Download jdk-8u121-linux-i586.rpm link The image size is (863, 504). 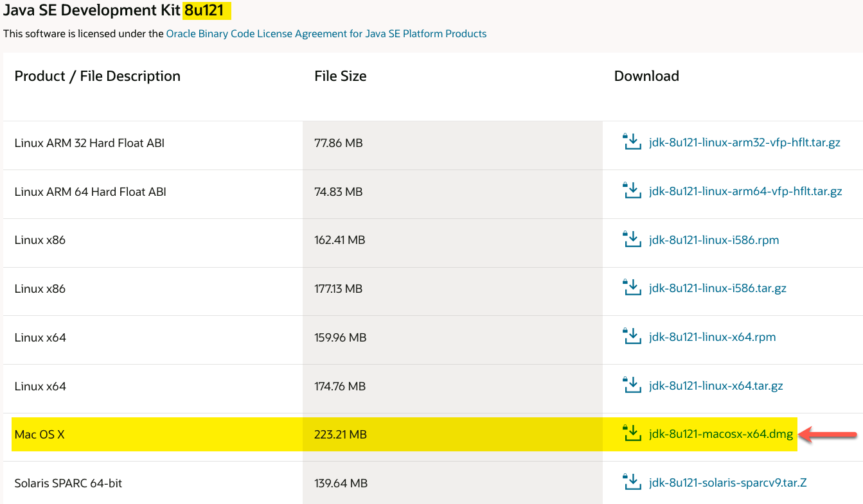[714, 240]
